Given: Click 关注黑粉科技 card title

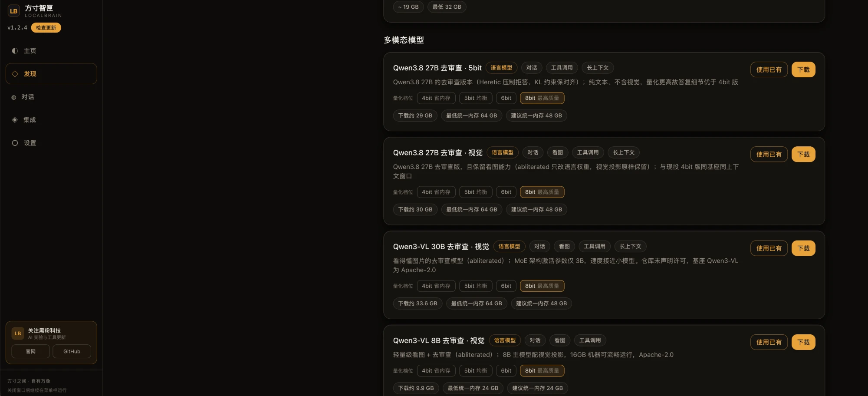Looking at the screenshot, I should click(44, 331).
